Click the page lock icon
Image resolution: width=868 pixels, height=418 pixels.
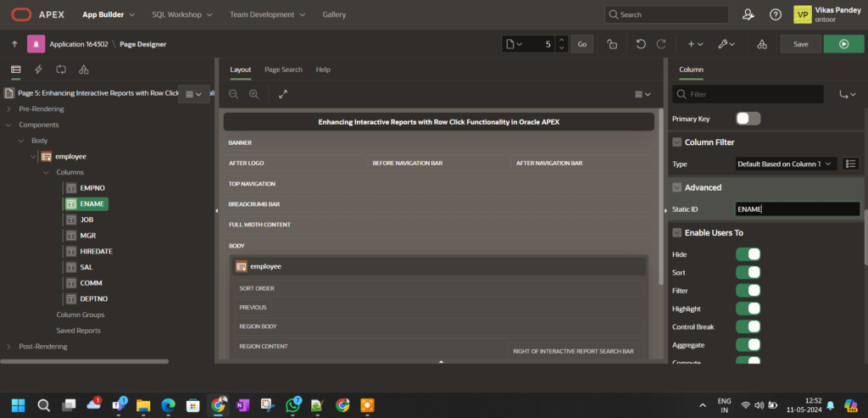point(612,44)
